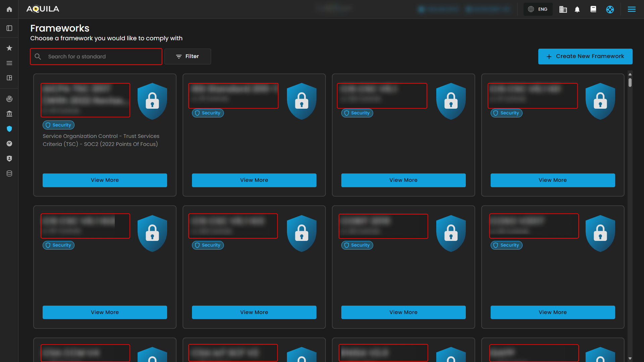This screenshot has width=644, height=362.
Task: Open the speedometer gauge sidebar icon
Action: pos(9,144)
